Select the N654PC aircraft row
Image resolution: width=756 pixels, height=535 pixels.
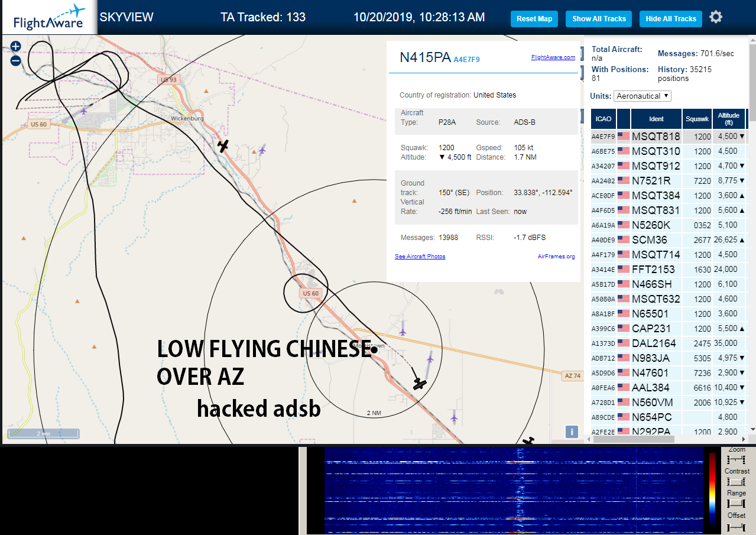point(668,417)
